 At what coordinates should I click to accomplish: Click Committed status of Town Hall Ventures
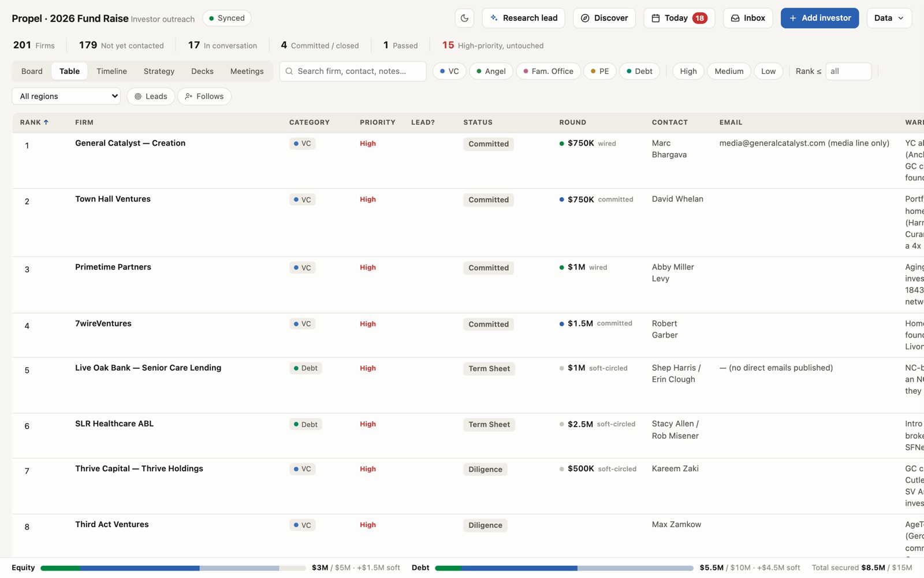click(489, 200)
